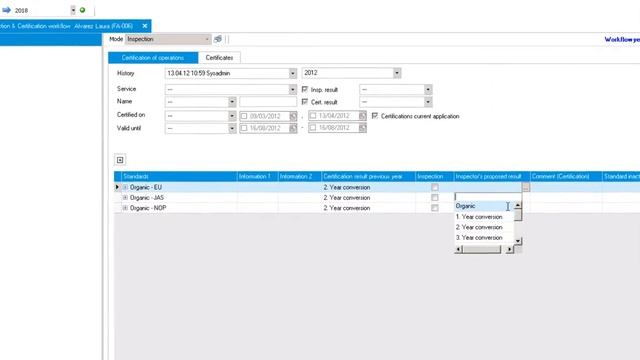The image size is (640, 360).
Task: Click the list's scroll right arrow
Action: tap(509, 249)
